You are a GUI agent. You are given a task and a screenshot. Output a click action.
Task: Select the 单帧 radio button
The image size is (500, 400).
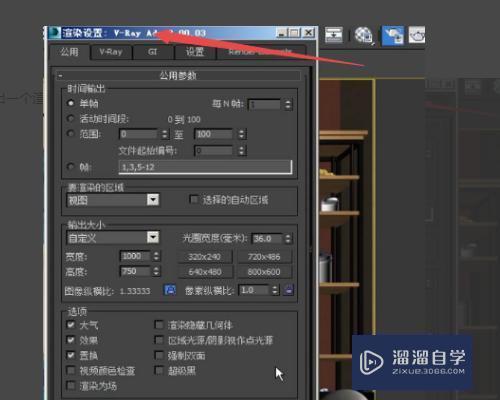tap(71, 103)
